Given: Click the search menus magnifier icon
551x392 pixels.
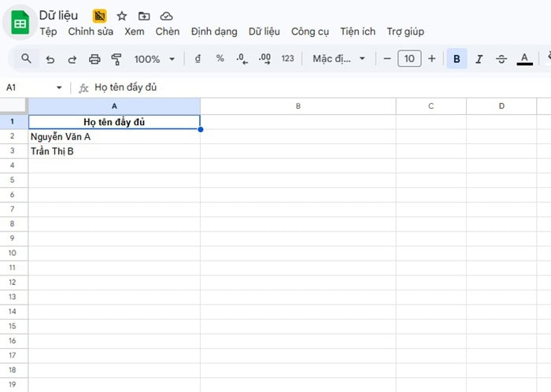Looking at the screenshot, I should [x=26, y=59].
